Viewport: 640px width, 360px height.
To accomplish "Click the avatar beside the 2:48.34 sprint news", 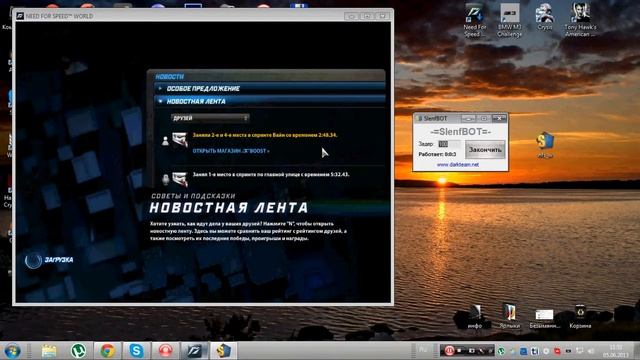I will pyautogui.click(x=180, y=140).
